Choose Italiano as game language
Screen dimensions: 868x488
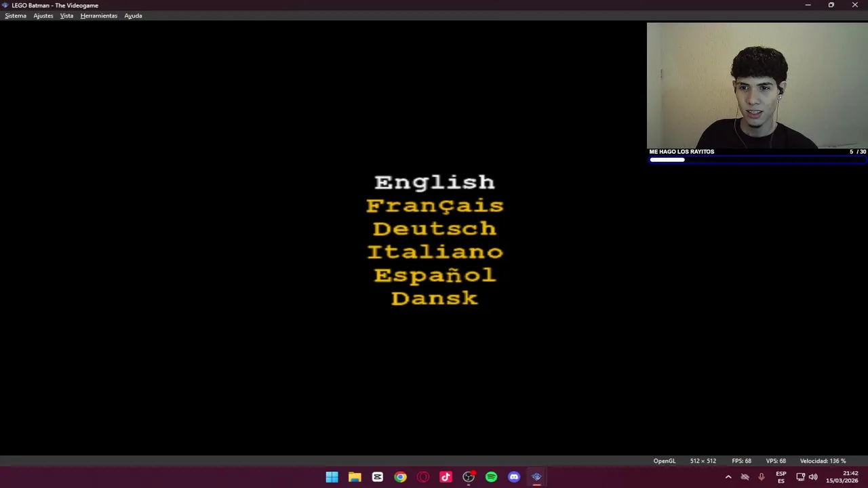[435, 251]
